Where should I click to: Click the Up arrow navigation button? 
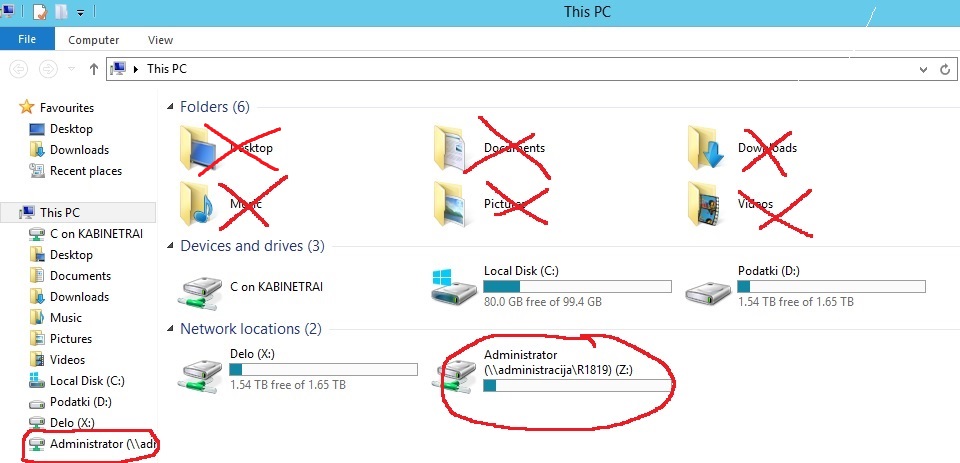[x=94, y=69]
